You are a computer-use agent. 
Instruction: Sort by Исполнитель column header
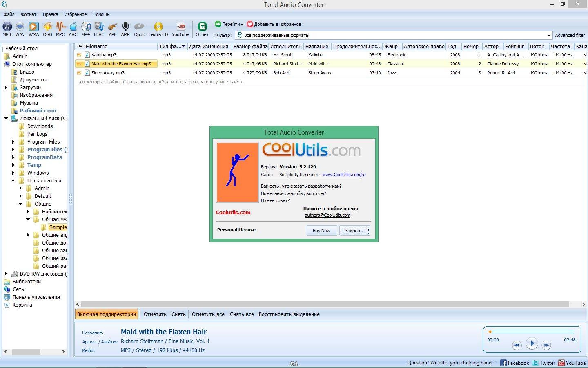click(x=286, y=47)
